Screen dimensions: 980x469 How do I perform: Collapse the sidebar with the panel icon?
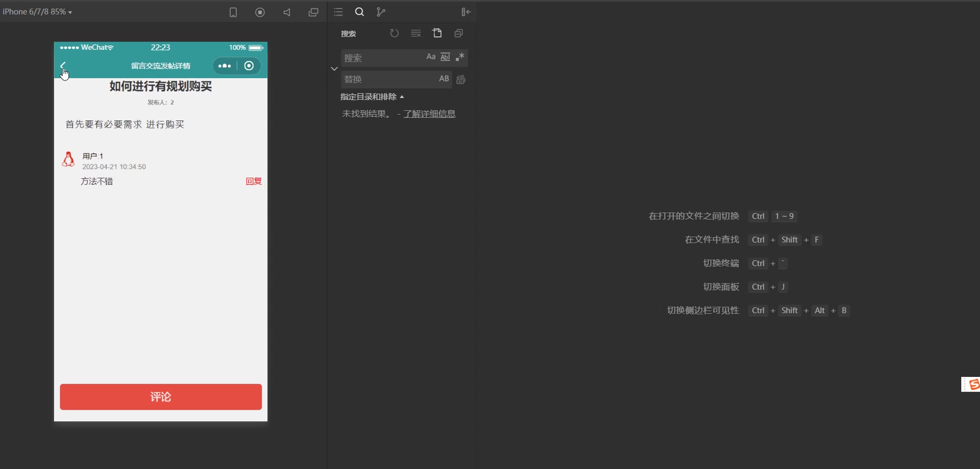pyautogui.click(x=466, y=12)
